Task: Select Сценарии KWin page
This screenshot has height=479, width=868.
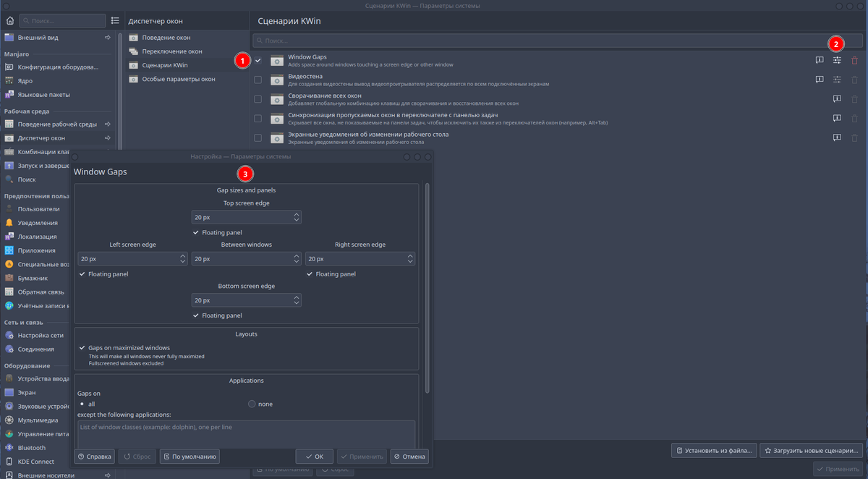Action: click(186, 65)
